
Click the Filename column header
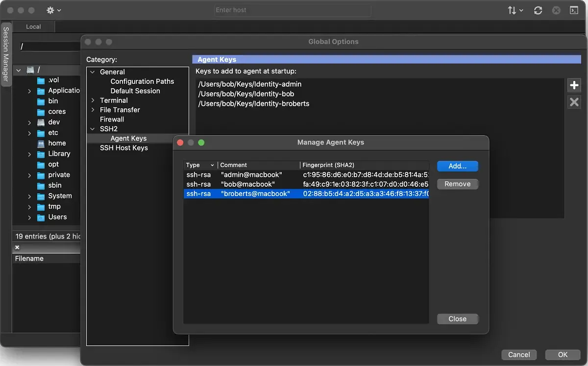[x=47, y=259]
